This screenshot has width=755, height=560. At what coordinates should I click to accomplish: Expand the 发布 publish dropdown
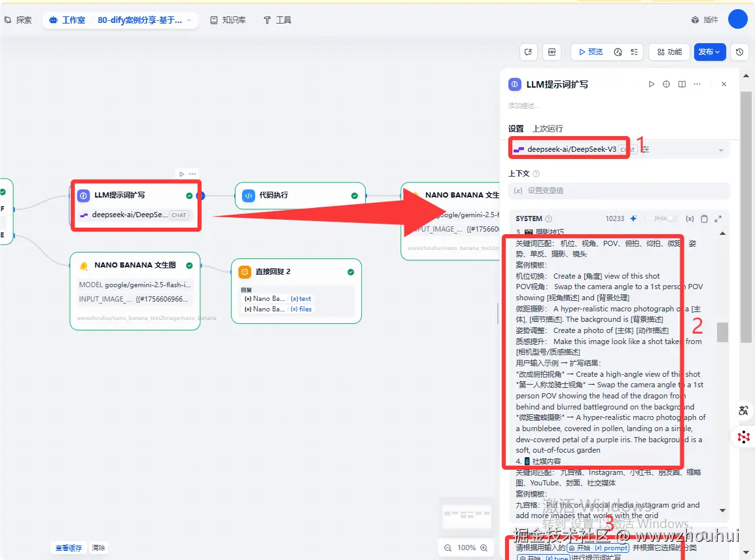click(709, 52)
